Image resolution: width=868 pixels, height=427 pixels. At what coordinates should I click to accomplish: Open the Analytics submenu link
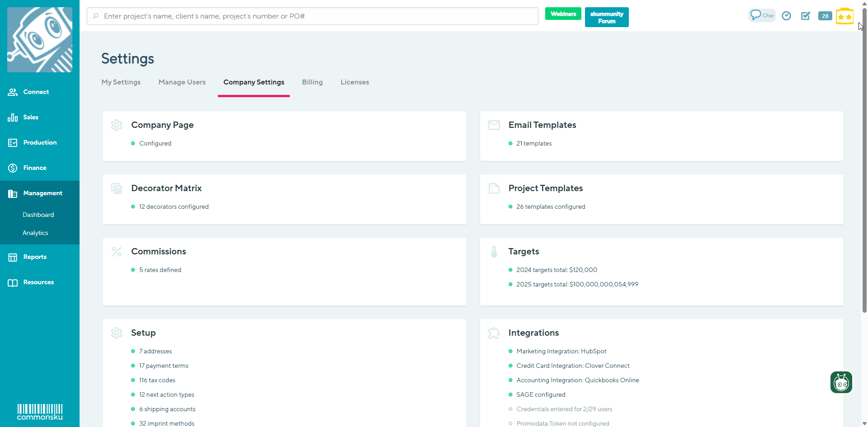(35, 233)
